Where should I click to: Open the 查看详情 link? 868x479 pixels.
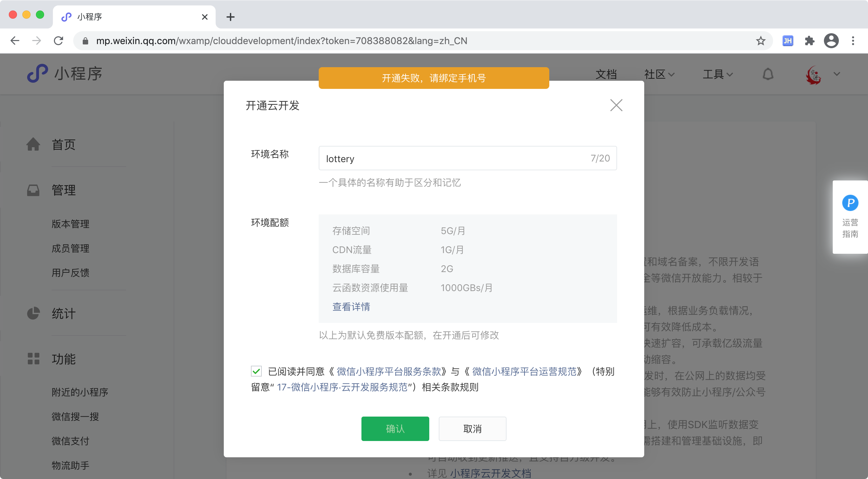tap(351, 307)
